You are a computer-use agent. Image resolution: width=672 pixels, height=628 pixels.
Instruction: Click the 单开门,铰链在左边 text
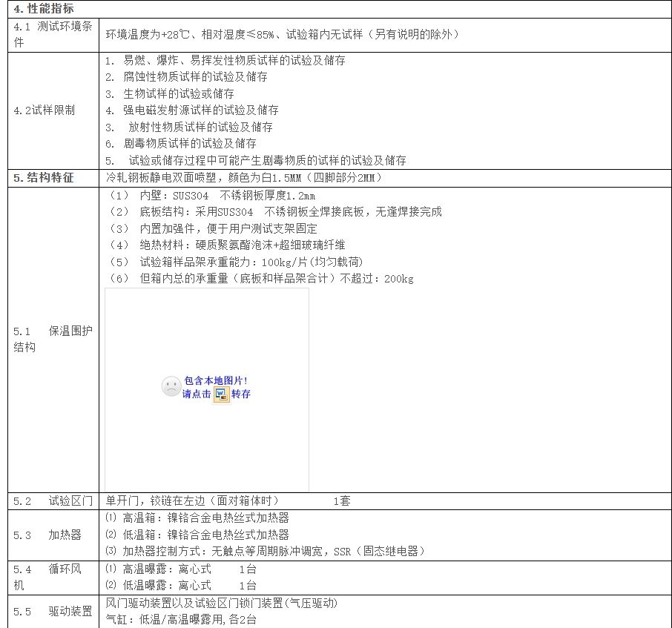[x=193, y=501]
